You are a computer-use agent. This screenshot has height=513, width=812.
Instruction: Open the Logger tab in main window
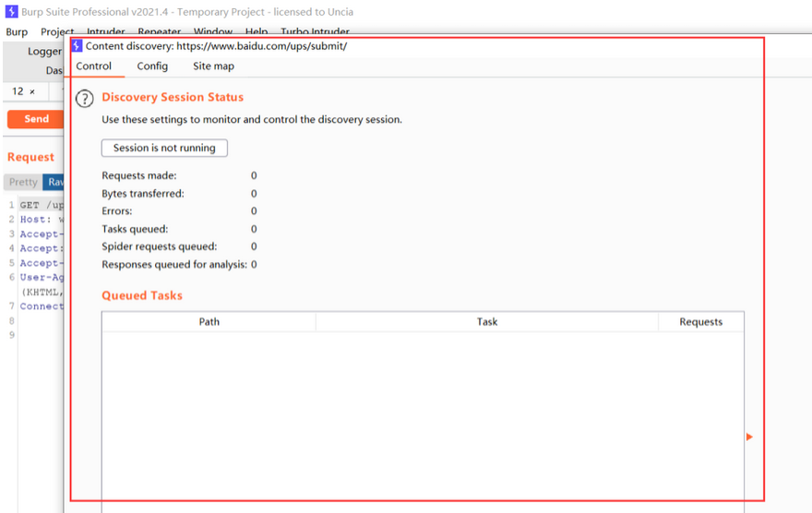coord(44,52)
